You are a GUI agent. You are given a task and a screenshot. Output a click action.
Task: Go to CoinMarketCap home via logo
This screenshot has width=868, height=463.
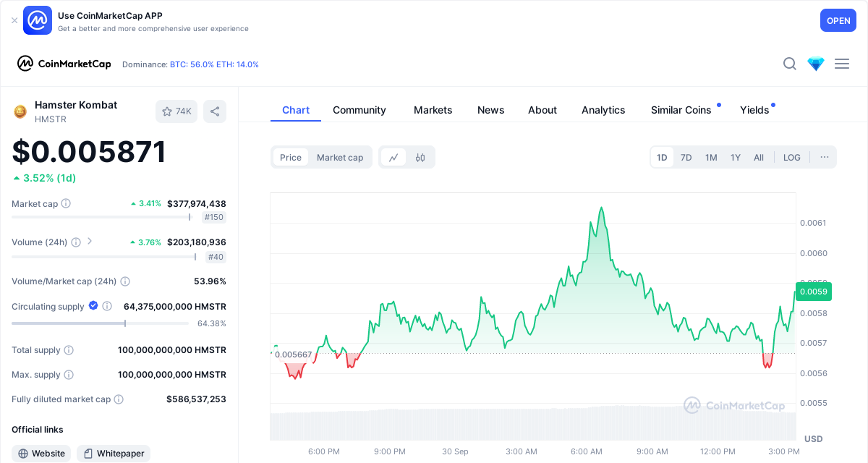[x=64, y=64]
